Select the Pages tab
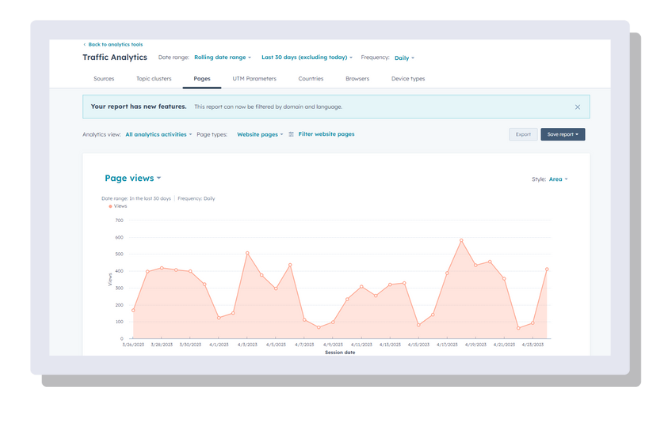 pos(202,78)
